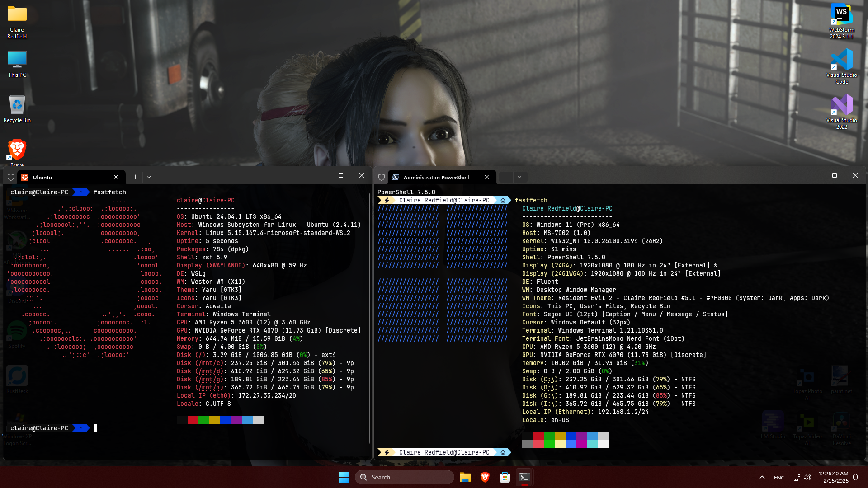Click 'Terminal Font: JetBrainsMono Nerd Font' line
This screenshot has width=868, height=488.
(x=603, y=338)
